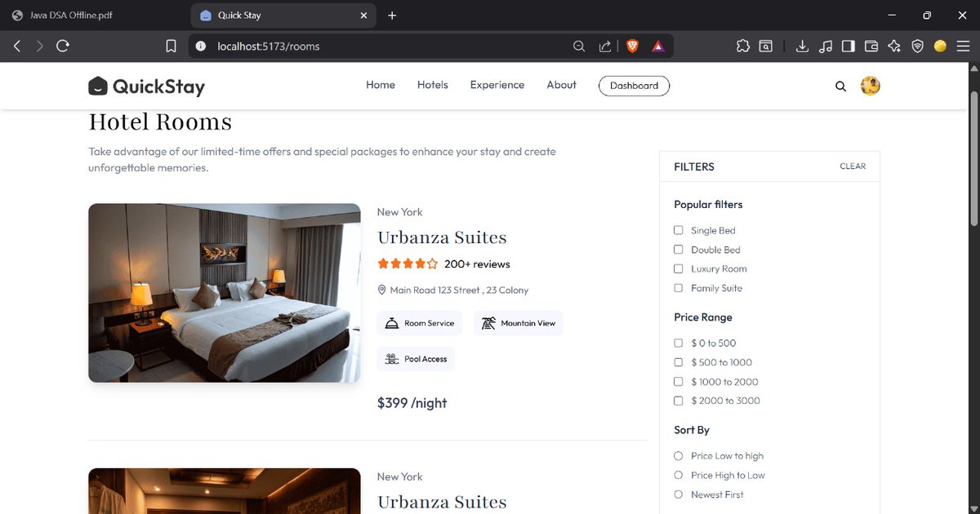Click the orange star rating
980x514 pixels.
408,264
